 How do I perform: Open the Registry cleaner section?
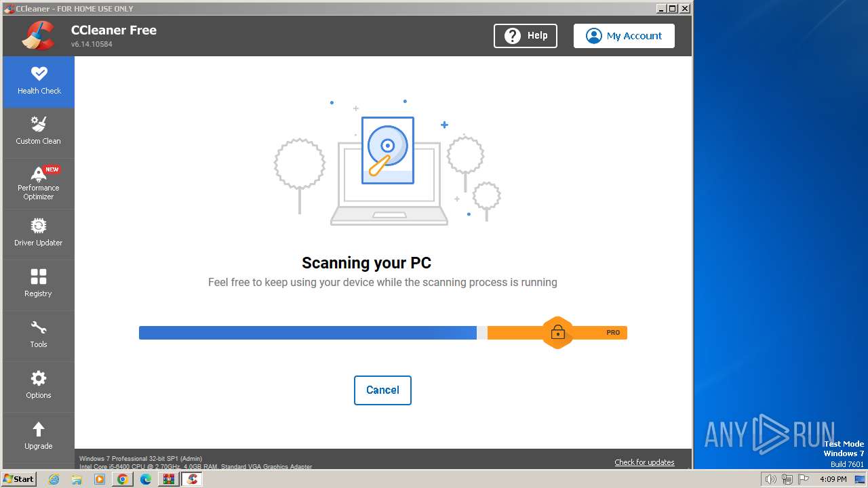(x=39, y=285)
